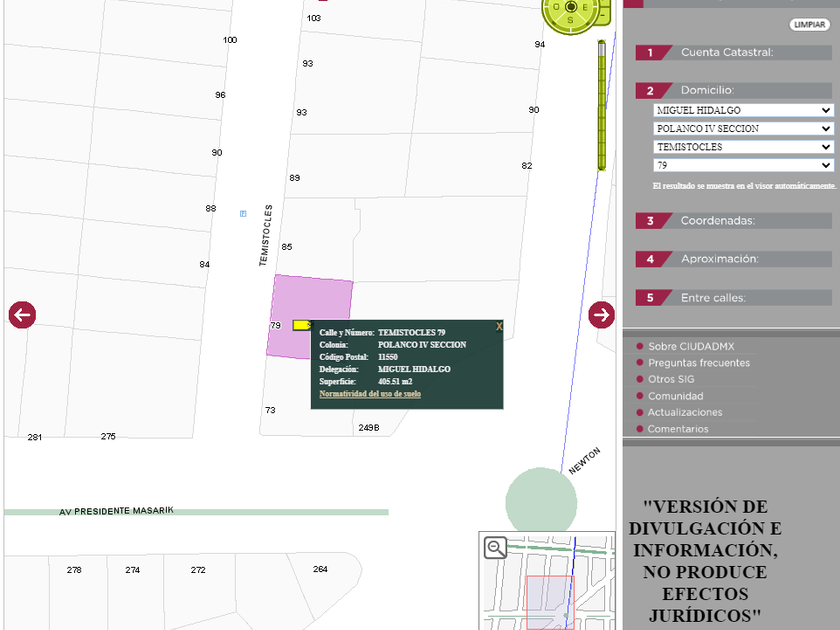The height and width of the screenshot is (630, 840).
Task: Open the number dropdown showing 79
Action: coord(744,165)
